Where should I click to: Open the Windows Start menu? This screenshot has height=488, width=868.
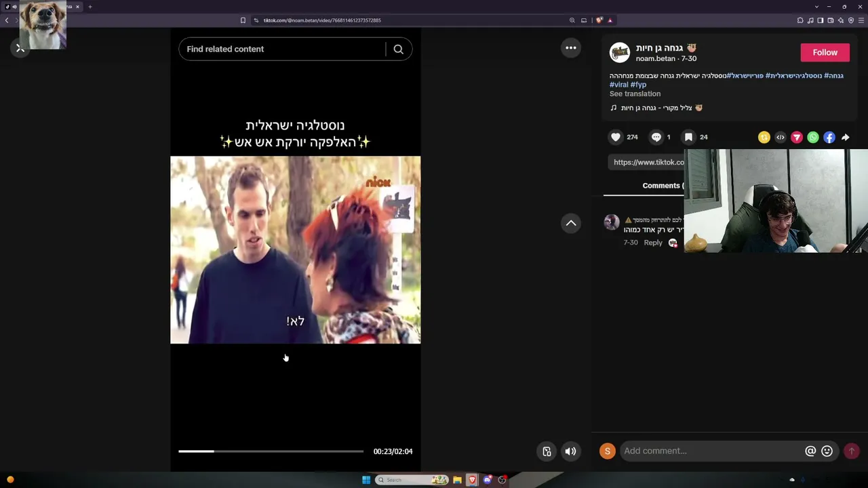[x=366, y=480]
